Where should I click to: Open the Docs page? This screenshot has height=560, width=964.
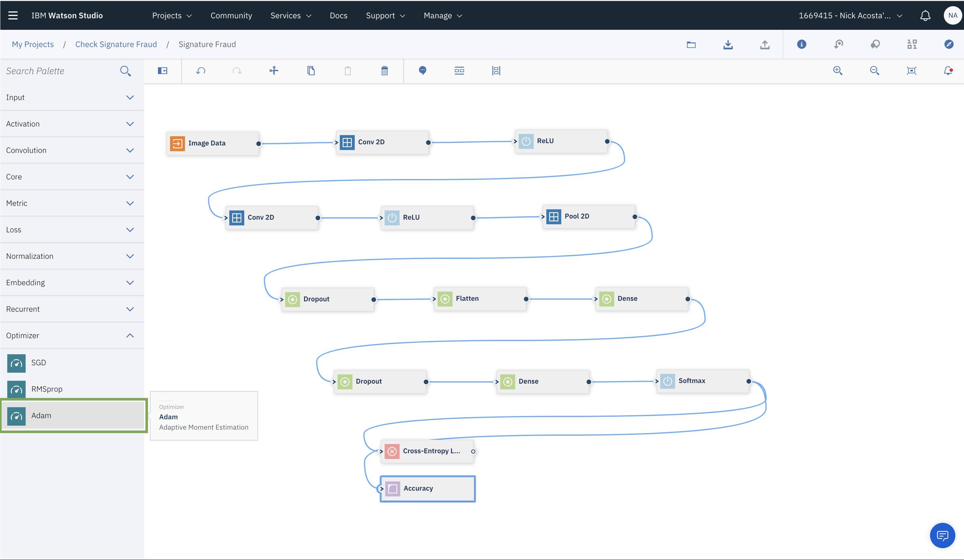point(338,15)
